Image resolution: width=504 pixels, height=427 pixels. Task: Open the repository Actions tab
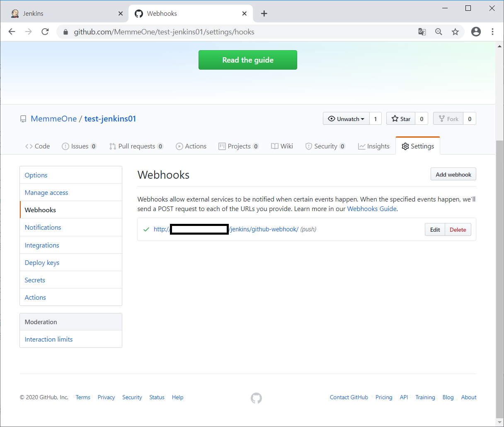pyautogui.click(x=191, y=146)
